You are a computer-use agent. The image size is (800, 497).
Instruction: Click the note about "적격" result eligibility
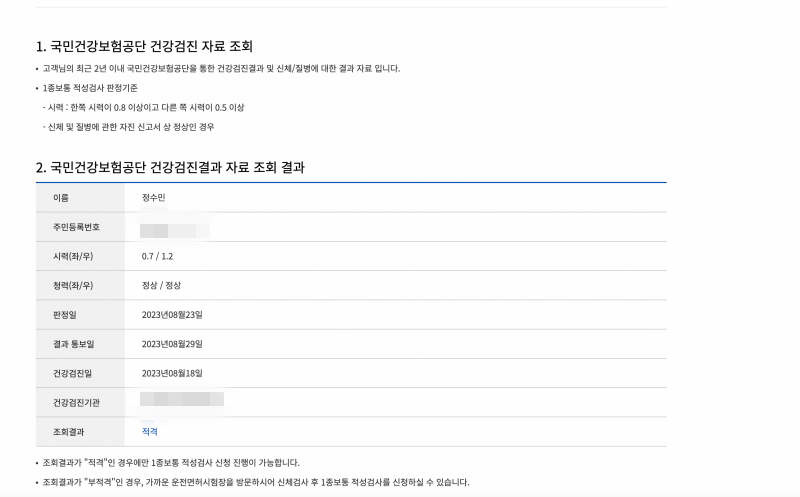171,462
